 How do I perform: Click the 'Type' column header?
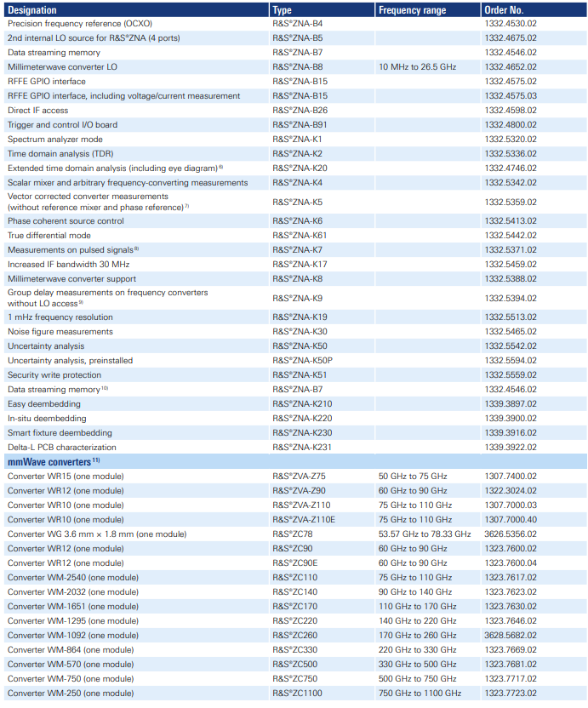click(x=283, y=10)
